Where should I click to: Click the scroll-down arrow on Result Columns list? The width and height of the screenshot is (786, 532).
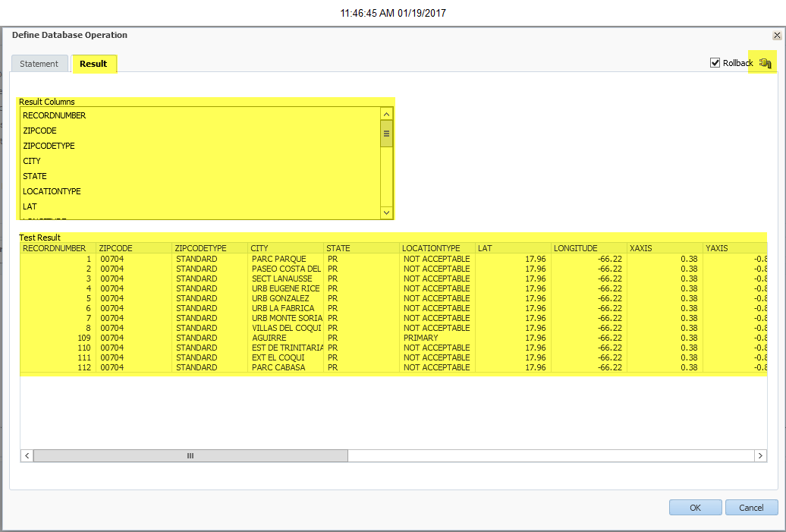[386, 212]
